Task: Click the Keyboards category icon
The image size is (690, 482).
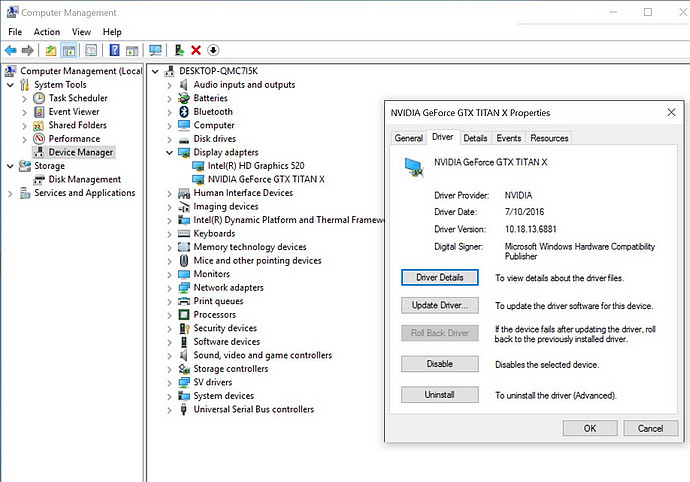Action: 184,234
